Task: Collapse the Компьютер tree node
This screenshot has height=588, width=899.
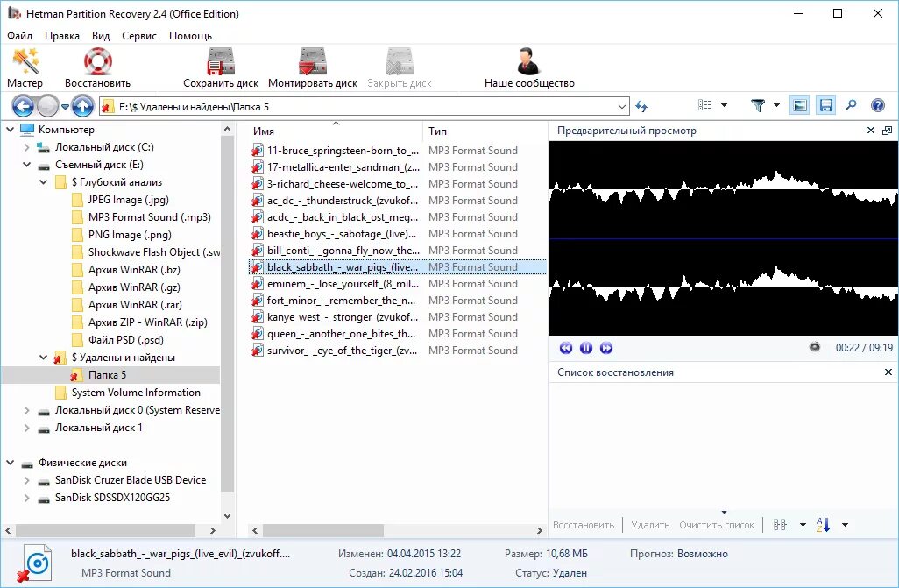Action: point(10,130)
